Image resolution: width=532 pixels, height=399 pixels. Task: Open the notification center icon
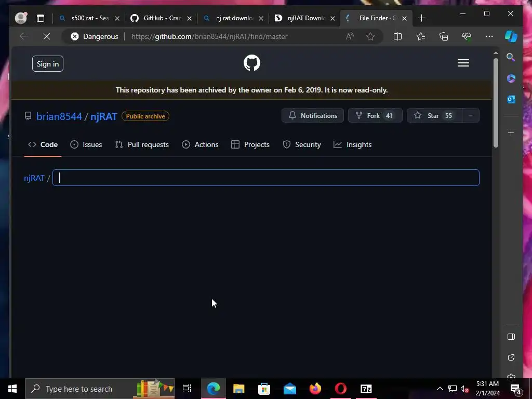click(x=516, y=389)
